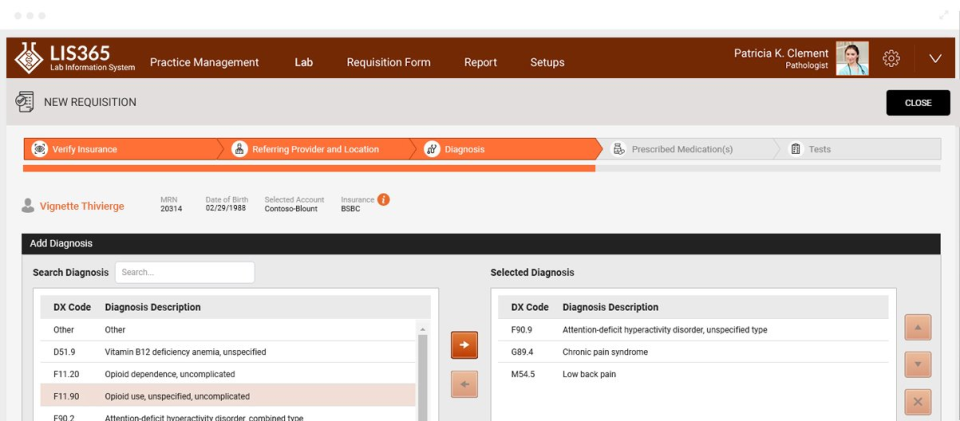Open the settings gear icon
960x421 pixels.
click(891, 59)
